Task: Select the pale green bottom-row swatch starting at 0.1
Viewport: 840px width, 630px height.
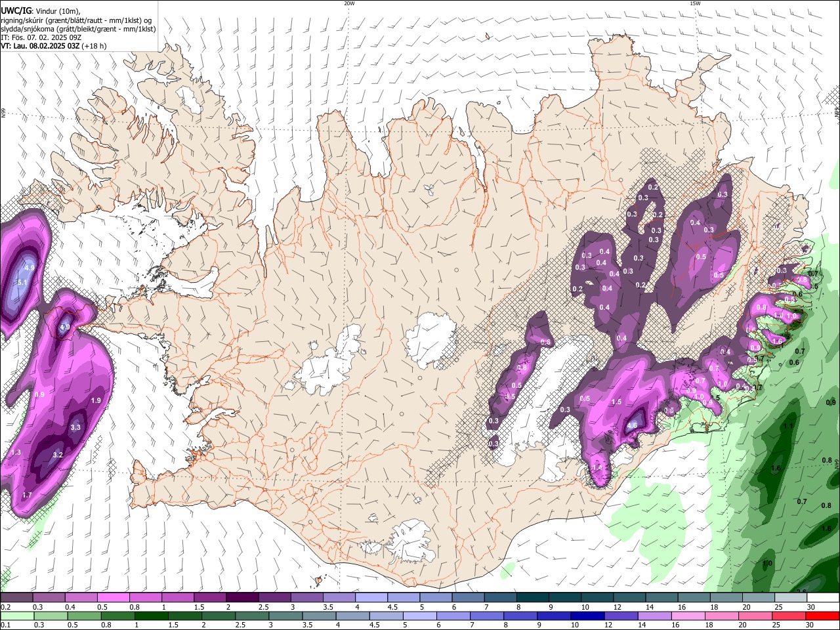Action: pyautogui.click(x=17, y=616)
